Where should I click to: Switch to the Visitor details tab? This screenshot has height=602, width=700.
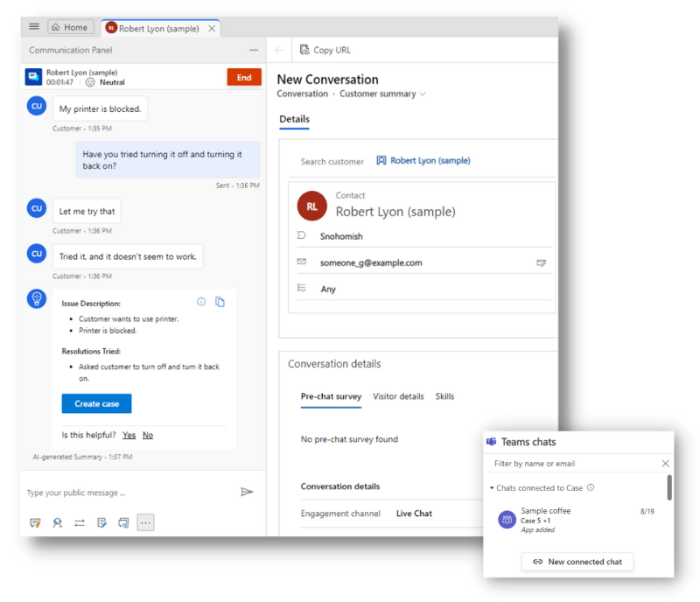398,396
